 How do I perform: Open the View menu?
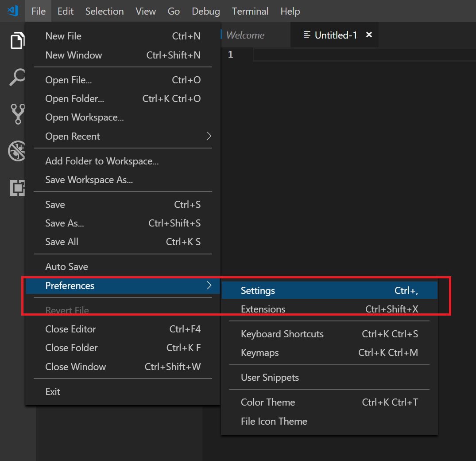pos(146,11)
